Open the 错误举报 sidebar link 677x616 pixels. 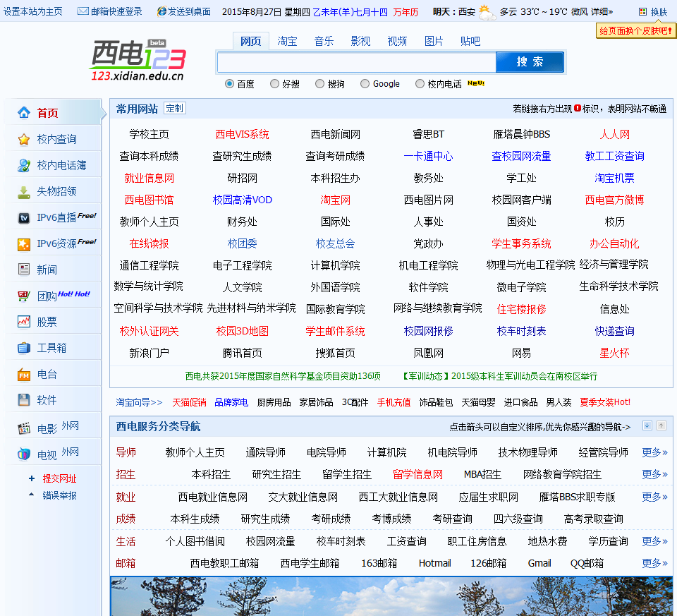pyautogui.click(x=59, y=495)
